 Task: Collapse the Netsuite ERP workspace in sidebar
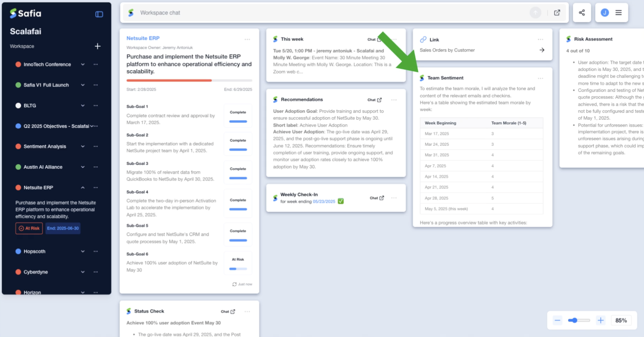[83, 187]
